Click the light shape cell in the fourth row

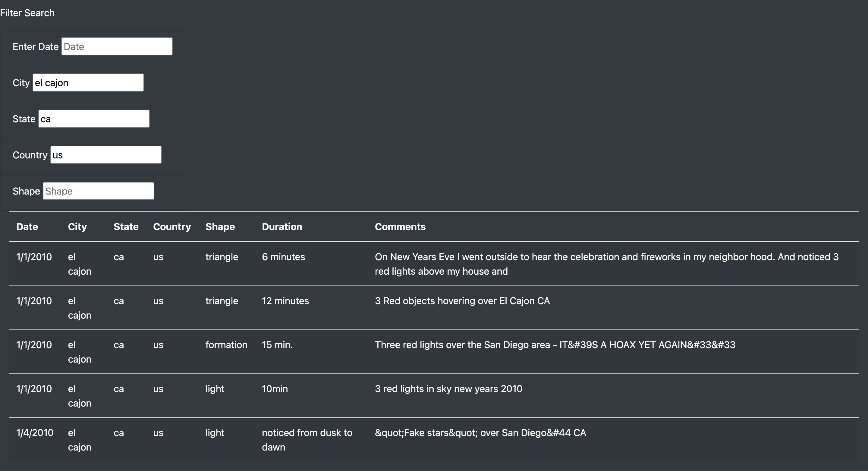click(215, 388)
